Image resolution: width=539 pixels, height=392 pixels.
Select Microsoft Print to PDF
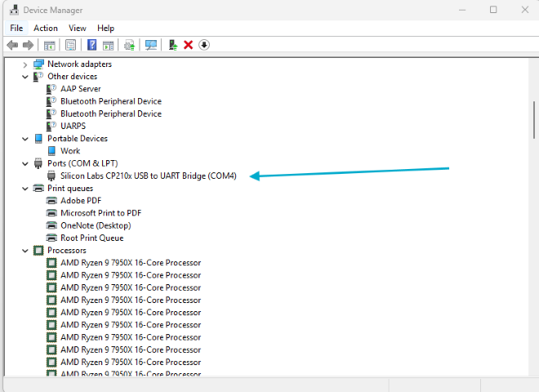[100, 213]
